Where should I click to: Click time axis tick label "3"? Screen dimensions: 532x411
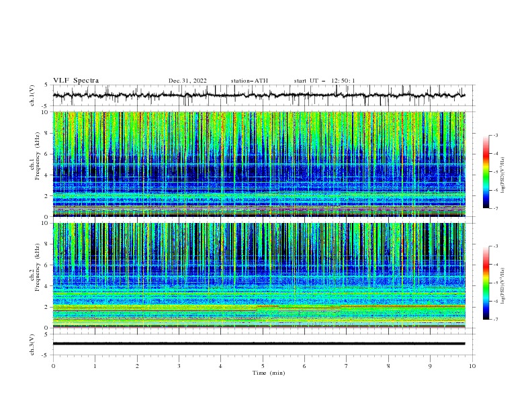tap(179, 366)
